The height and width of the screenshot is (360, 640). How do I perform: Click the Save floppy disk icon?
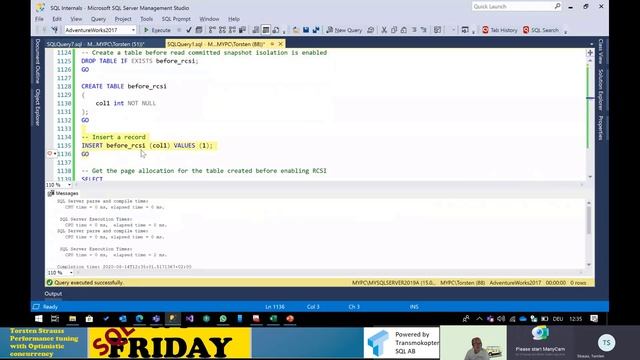[306, 30]
